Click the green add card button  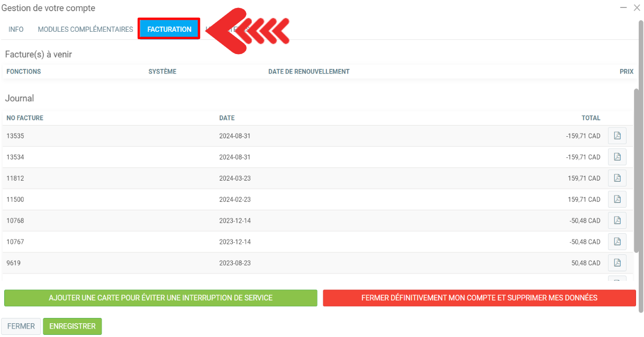click(x=160, y=298)
